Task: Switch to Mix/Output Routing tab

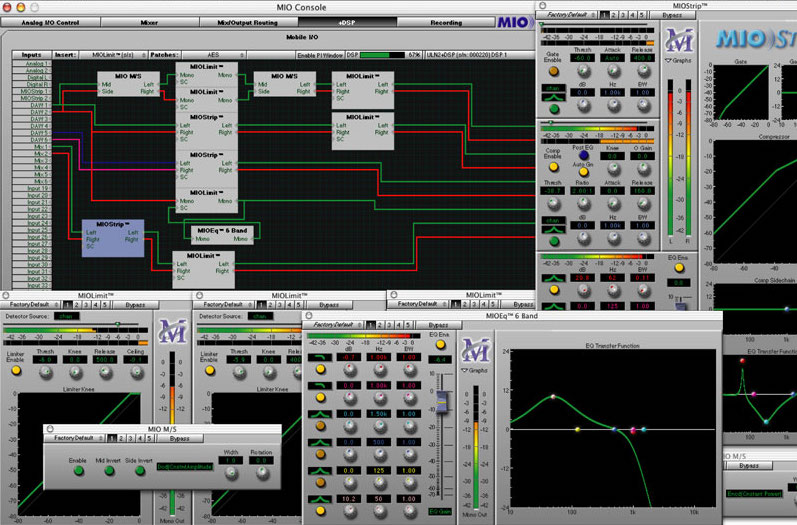Action: [248, 22]
